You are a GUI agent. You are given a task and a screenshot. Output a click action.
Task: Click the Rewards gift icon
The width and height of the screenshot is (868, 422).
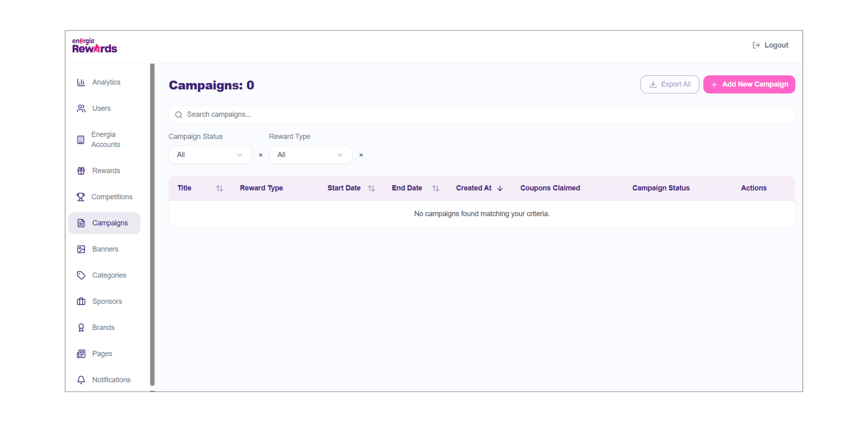[81, 171]
